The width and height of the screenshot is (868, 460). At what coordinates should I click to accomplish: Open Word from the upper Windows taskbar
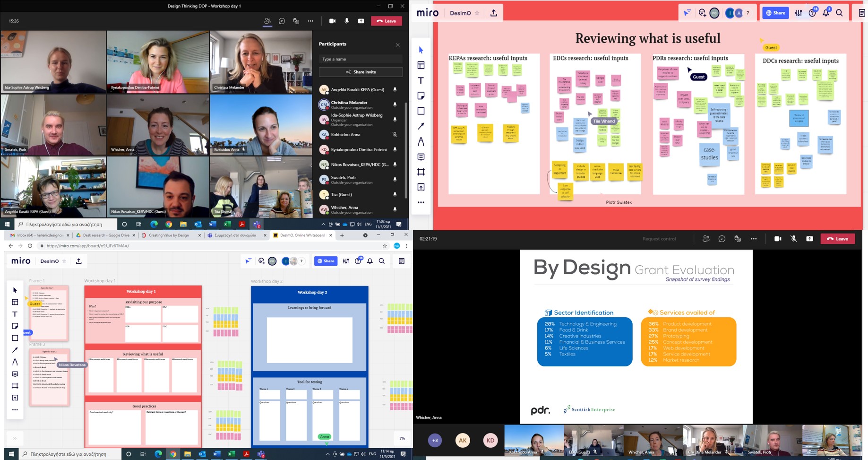212,224
